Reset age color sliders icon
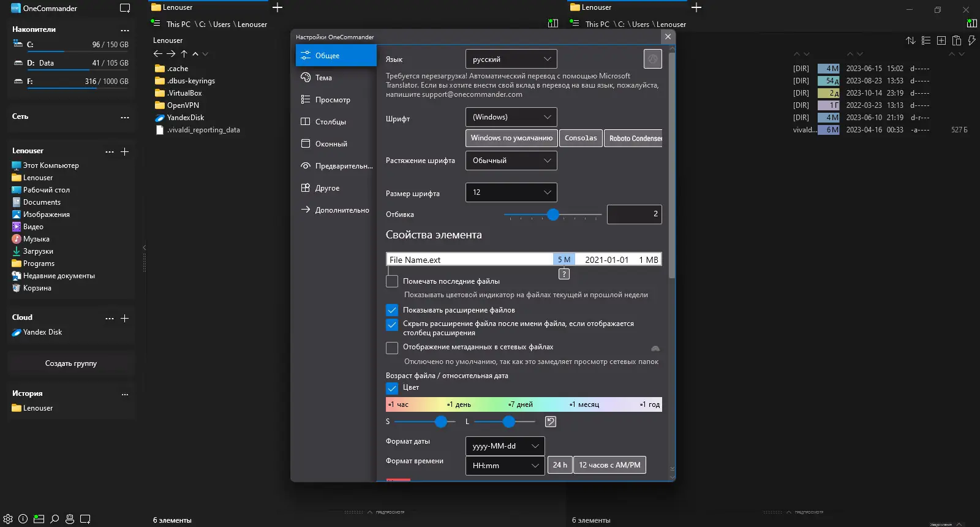The image size is (980, 527). click(551, 422)
